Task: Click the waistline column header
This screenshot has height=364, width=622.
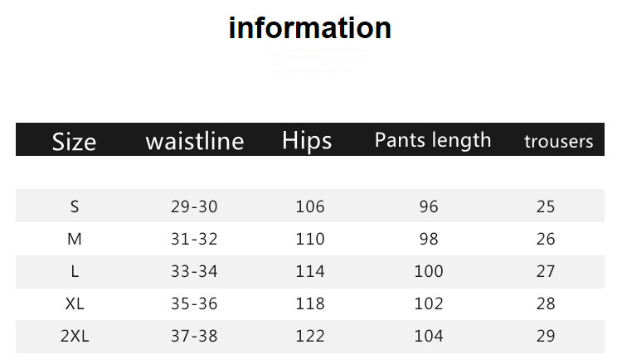Action: coord(194,141)
